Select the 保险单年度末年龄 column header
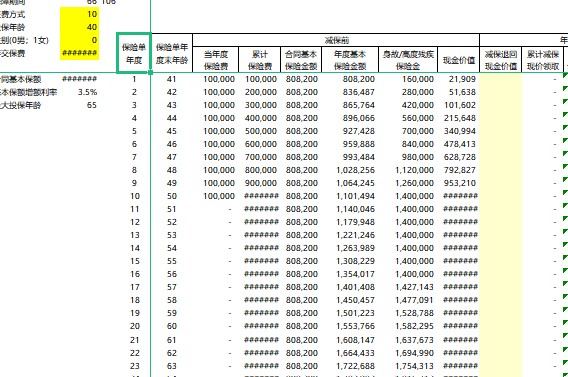The width and height of the screenshot is (568, 377). point(172,53)
